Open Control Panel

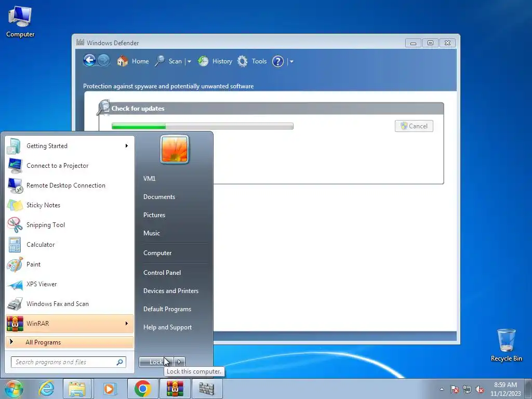[x=162, y=272]
